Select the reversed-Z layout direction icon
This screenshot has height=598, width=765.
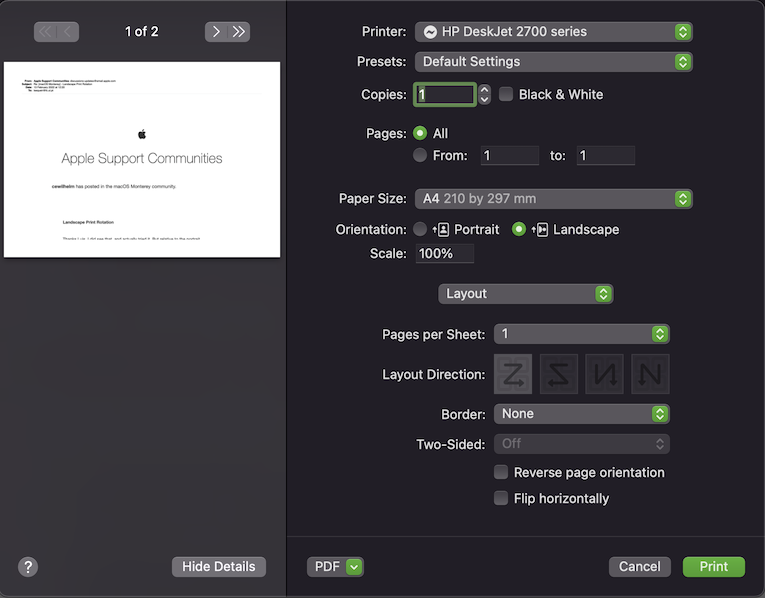pos(559,374)
